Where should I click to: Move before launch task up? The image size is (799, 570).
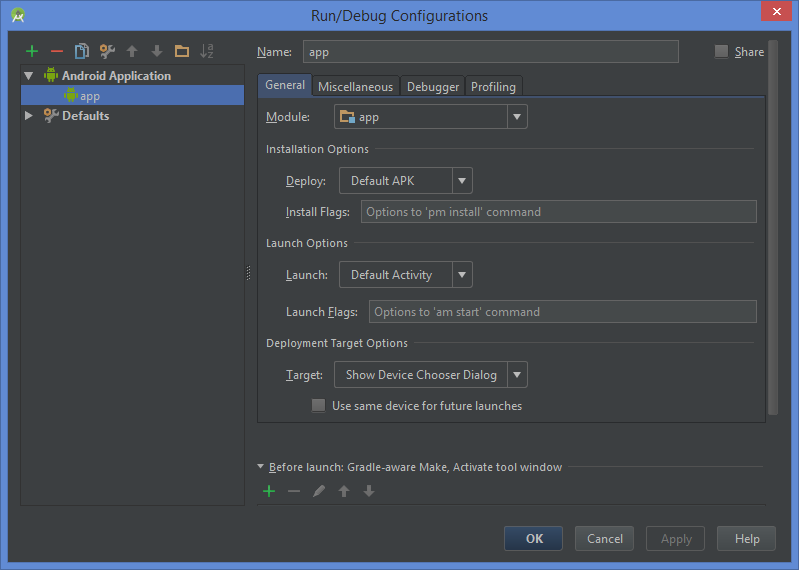(344, 491)
